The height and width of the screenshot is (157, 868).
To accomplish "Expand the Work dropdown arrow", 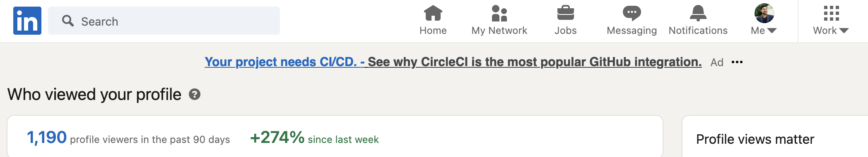I will point(844,31).
